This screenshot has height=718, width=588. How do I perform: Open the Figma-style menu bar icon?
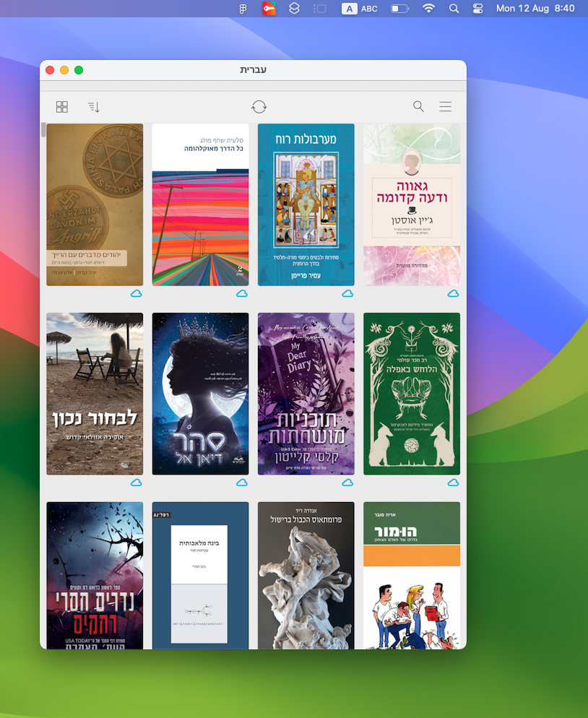(243, 8)
